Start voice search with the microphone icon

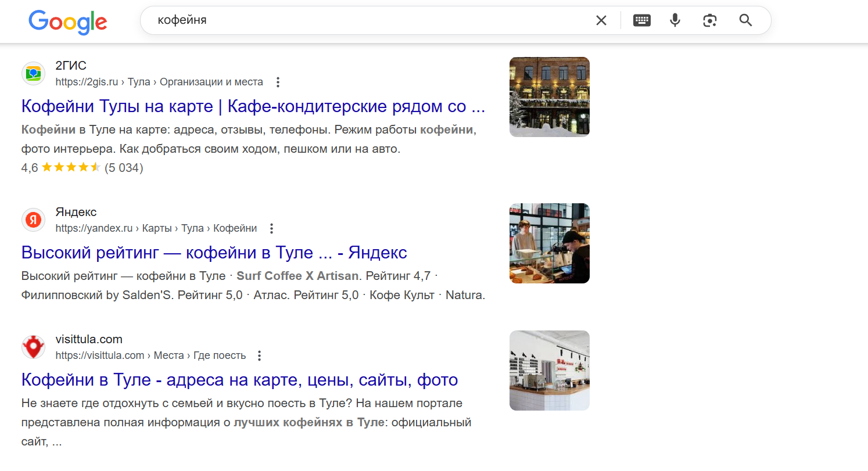pyautogui.click(x=675, y=21)
